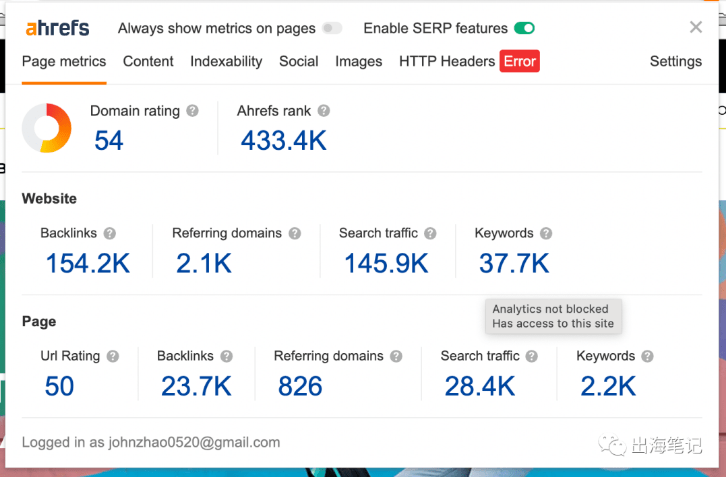Show help for Page Referring domains
Screen dimensions: 727x478
click(x=396, y=356)
